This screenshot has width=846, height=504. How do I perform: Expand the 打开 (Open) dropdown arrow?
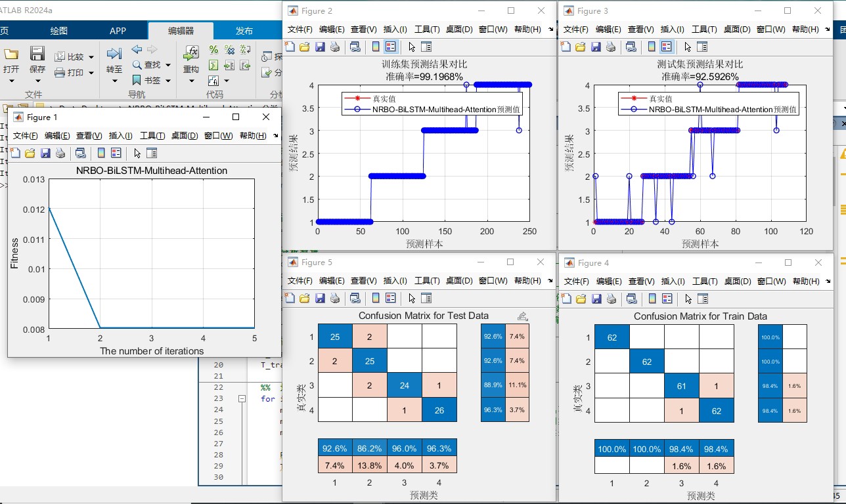coord(11,81)
